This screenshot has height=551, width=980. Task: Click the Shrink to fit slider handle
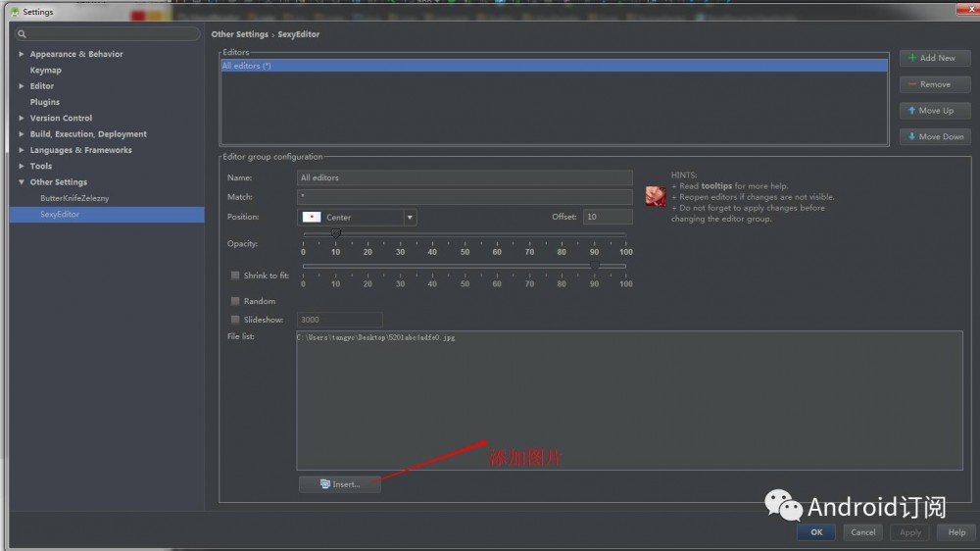tap(595, 266)
